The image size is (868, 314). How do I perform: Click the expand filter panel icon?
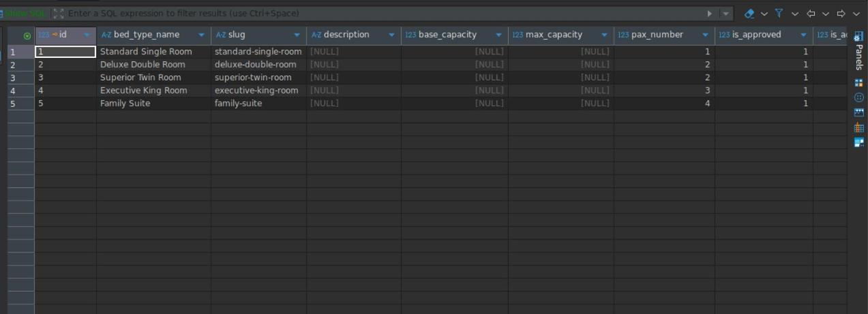pyautogui.click(x=59, y=14)
